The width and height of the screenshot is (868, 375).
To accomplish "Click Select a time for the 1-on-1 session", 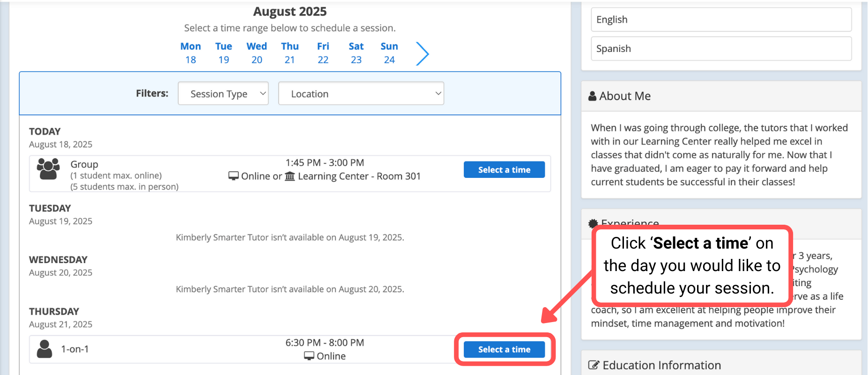I will pyautogui.click(x=504, y=349).
